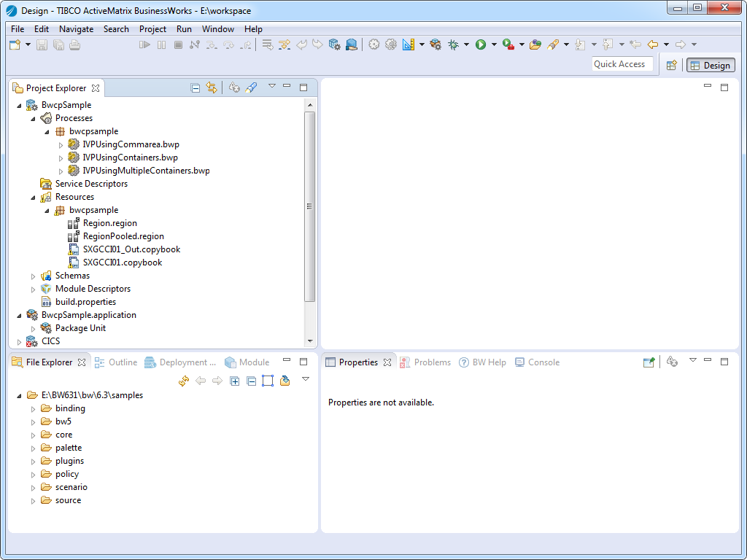The width and height of the screenshot is (747, 560).
Task: Click the Suspend debug toolbar icon
Action: point(161,44)
